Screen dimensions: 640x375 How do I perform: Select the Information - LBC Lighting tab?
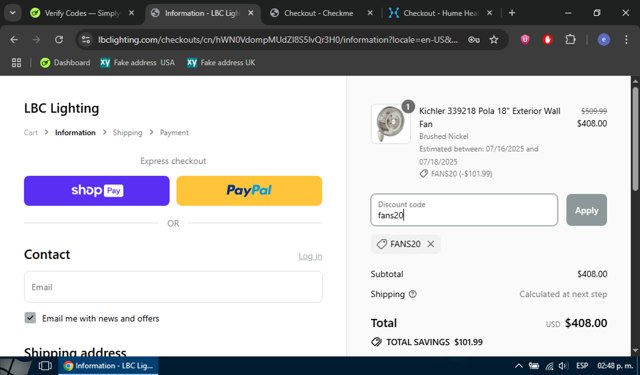coord(202,13)
